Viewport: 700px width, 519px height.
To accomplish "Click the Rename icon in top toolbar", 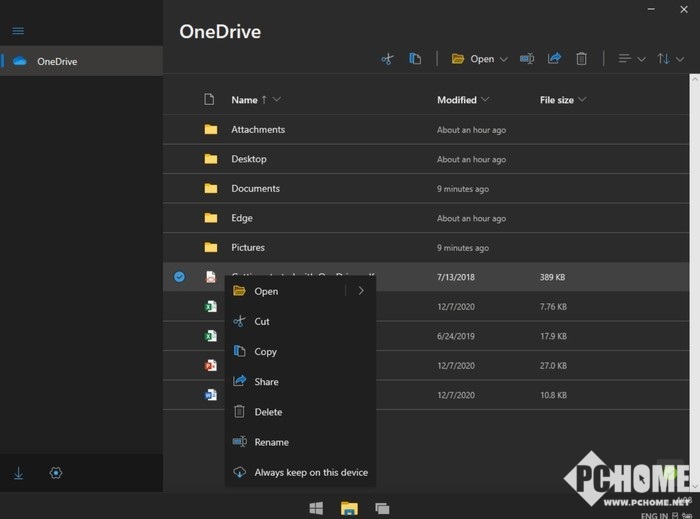I will (x=527, y=59).
